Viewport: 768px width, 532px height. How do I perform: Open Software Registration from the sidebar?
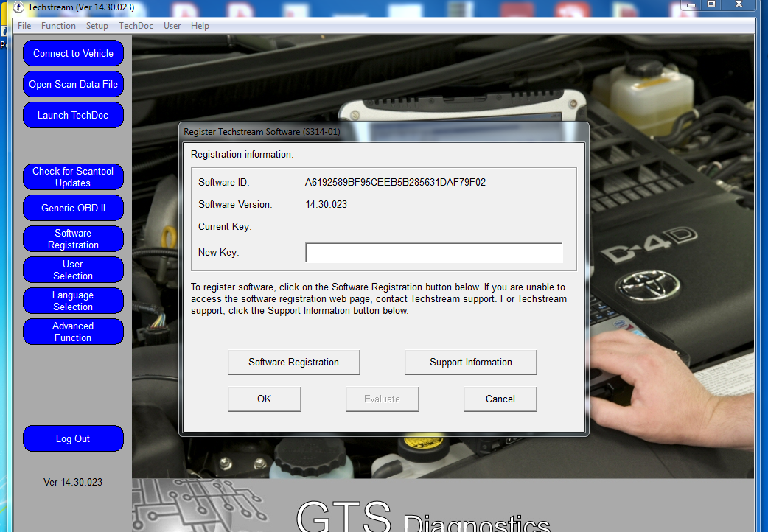(x=73, y=239)
